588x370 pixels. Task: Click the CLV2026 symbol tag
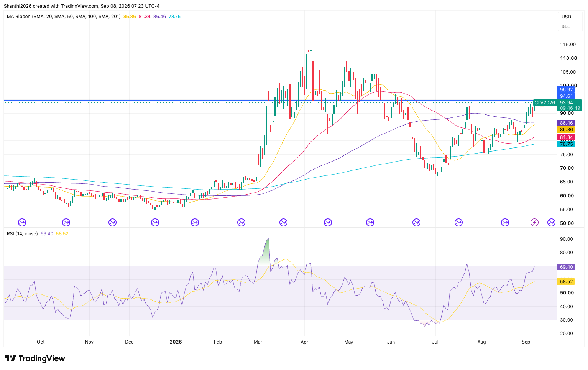pyautogui.click(x=545, y=103)
